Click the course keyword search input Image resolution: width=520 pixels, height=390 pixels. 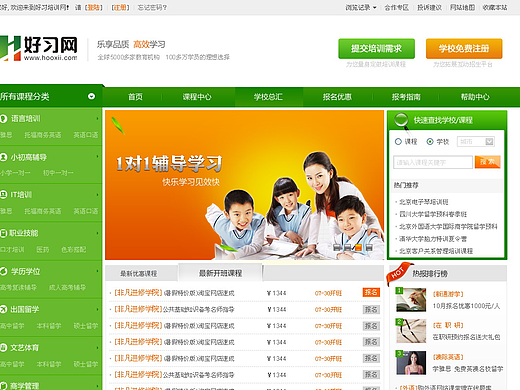[433, 162]
